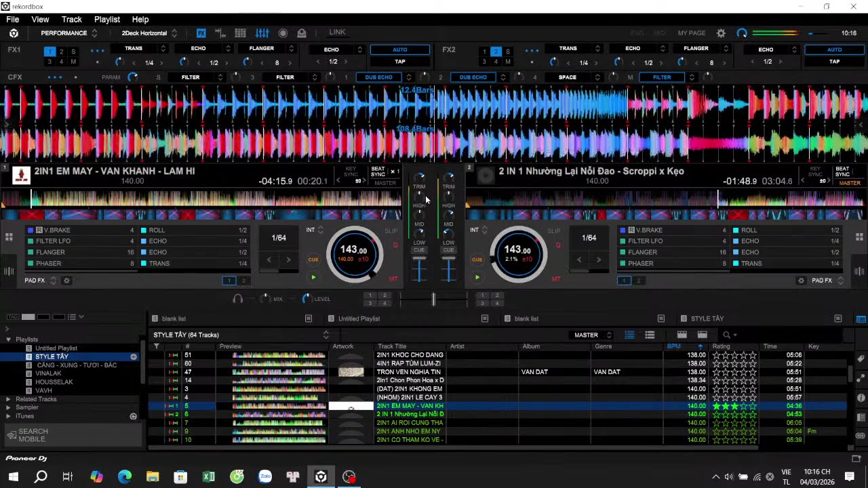
Task: Open Microsoft Excel from taskbar
Action: (x=209, y=476)
